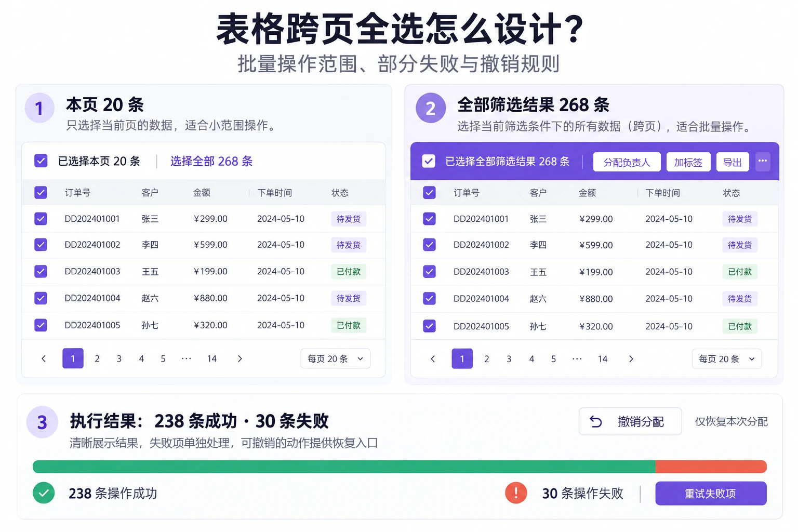798x532 pixels.
Task: Click 已付款 status tag for DD202401003 right table
Action: coord(740,272)
